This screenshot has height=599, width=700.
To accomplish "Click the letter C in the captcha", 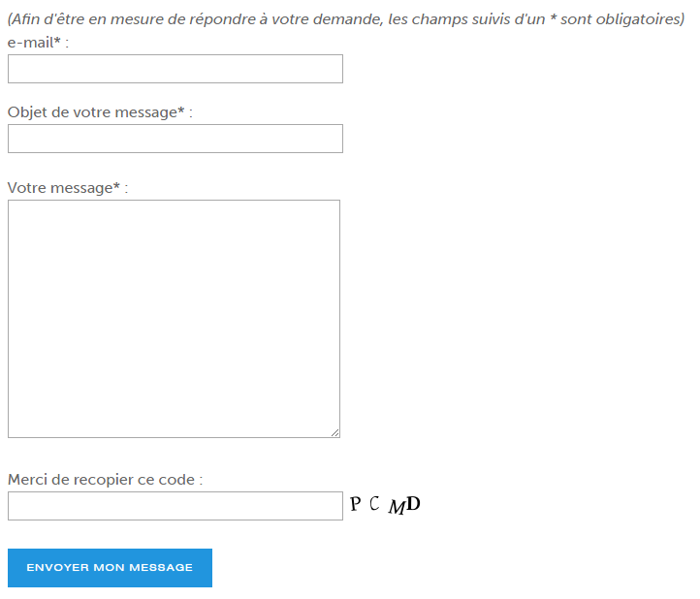I will coord(374,503).
